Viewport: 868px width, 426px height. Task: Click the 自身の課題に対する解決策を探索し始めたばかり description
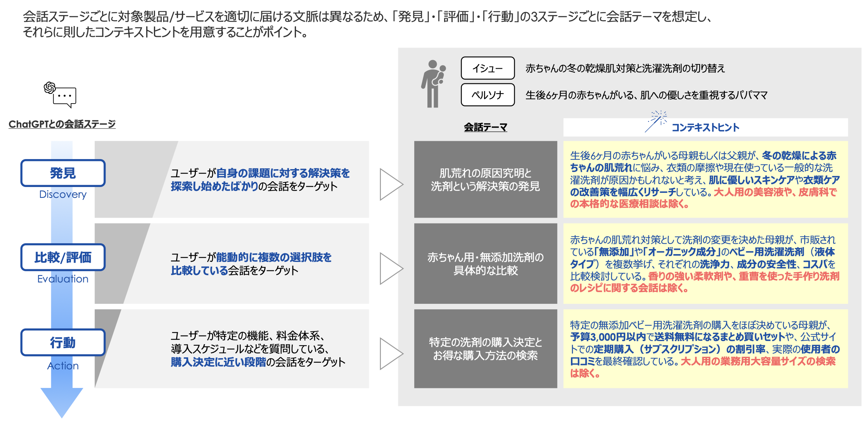[x=260, y=180]
